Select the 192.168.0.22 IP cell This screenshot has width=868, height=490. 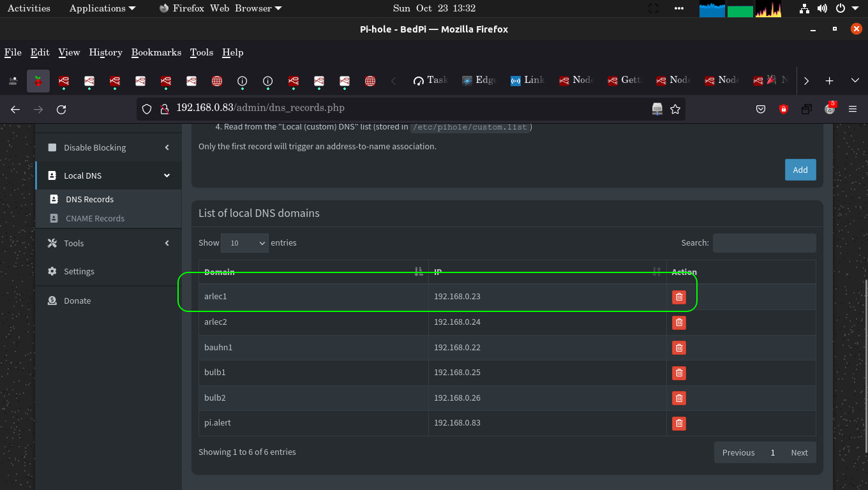(x=548, y=348)
